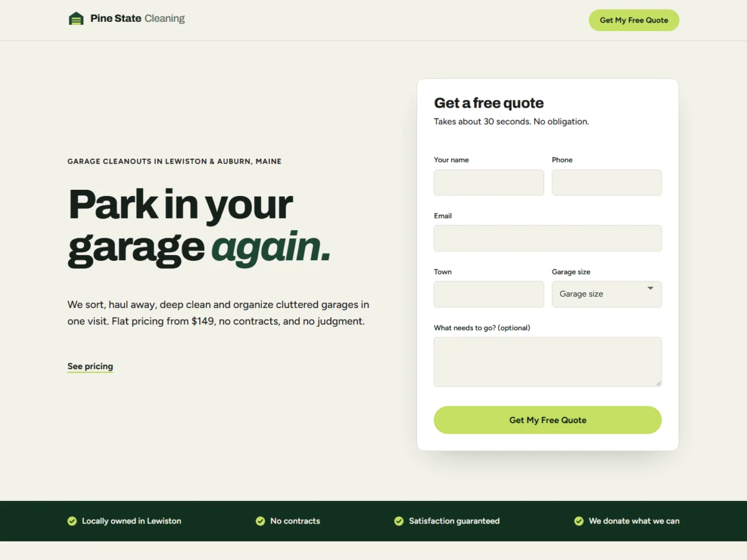Click the 'Phone' field label
747x560 pixels.
click(562, 160)
